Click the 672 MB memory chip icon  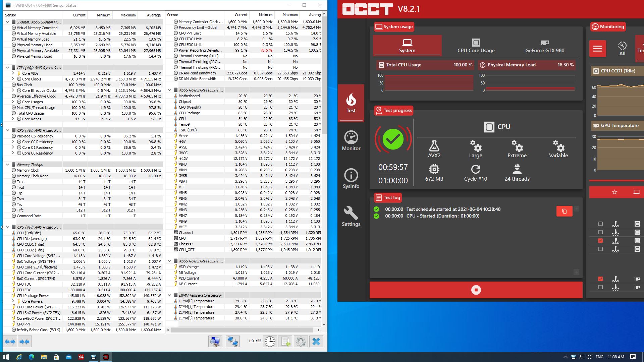point(434,169)
